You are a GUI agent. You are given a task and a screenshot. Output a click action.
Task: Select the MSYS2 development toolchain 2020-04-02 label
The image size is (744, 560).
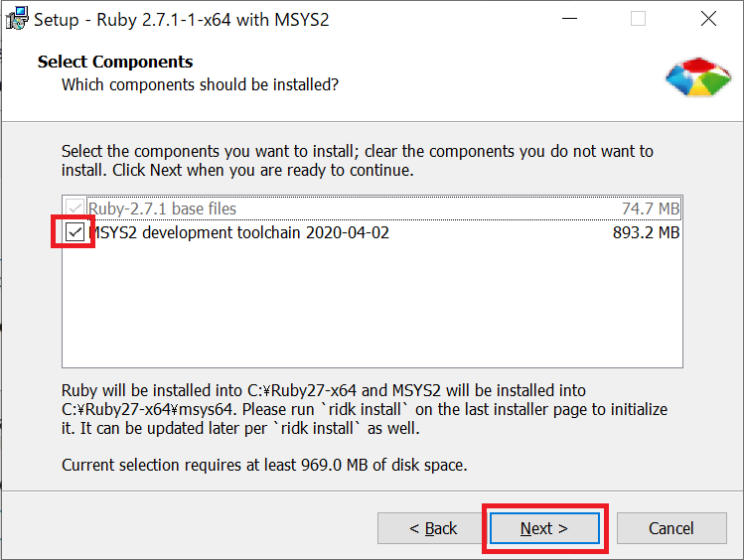pos(239,232)
